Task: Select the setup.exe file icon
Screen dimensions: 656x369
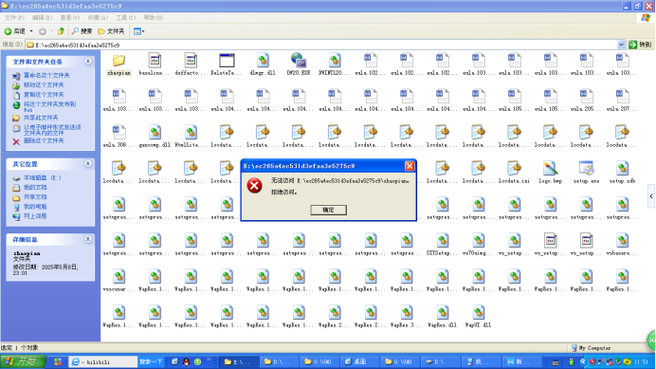Action: coord(586,169)
